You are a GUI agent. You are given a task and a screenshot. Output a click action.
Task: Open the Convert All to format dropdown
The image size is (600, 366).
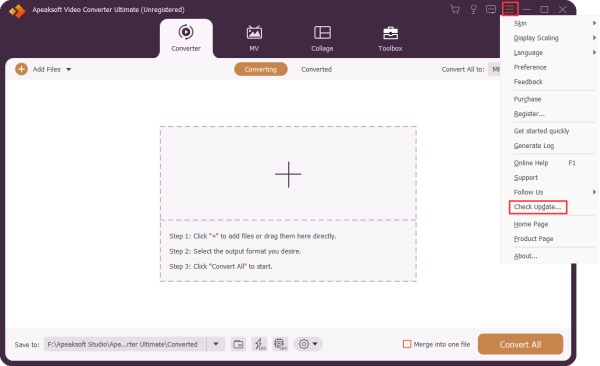tap(495, 69)
